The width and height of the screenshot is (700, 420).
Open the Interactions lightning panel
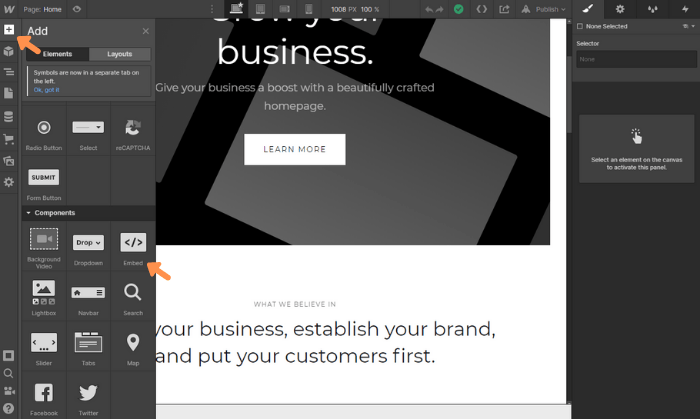click(685, 9)
